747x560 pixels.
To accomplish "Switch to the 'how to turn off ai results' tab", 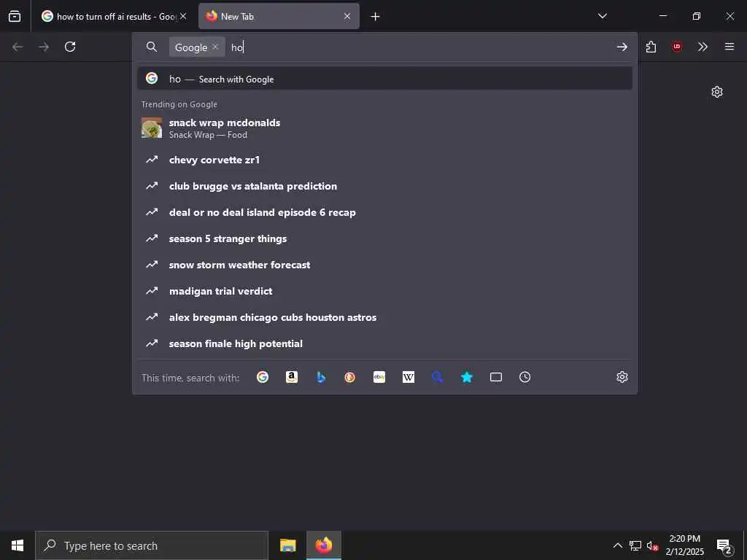I will point(115,16).
